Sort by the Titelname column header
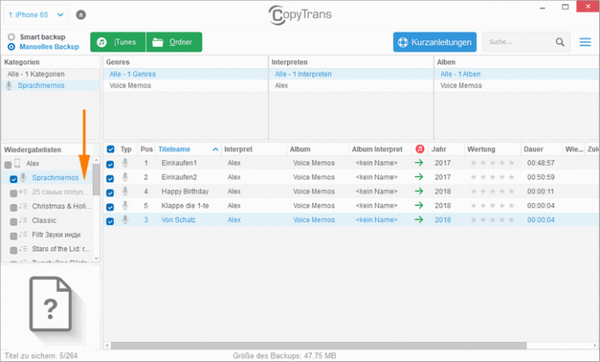600x362 pixels. 174,149
